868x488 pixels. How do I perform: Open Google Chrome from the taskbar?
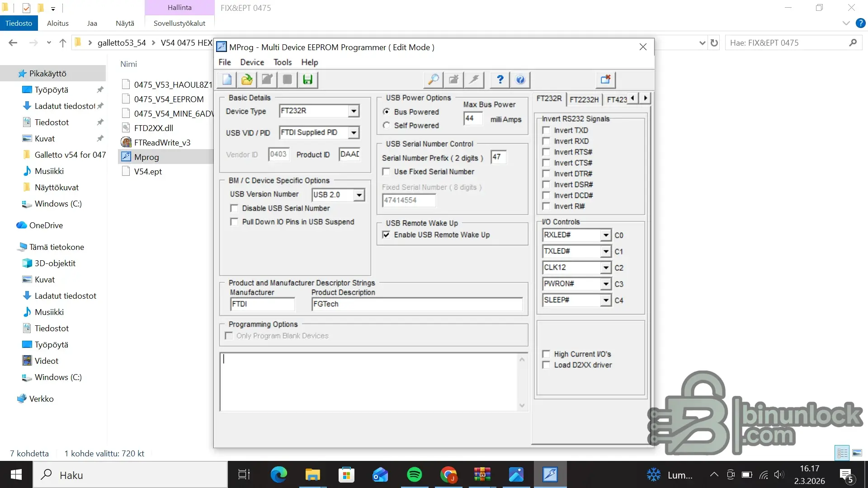coord(448,475)
